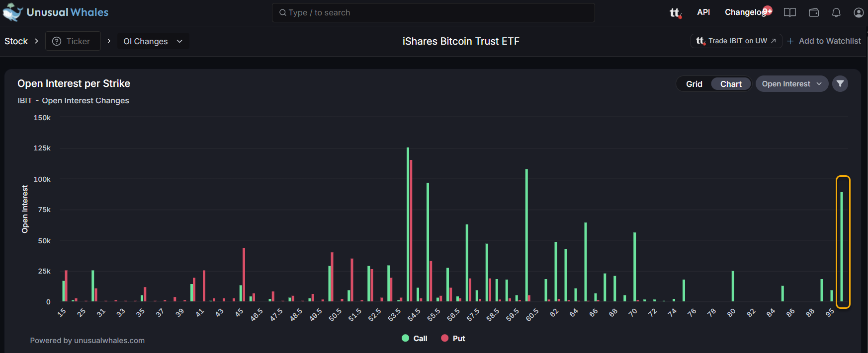Click the chevron before OI Changes
This screenshot has width=868, height=353.
coord(109,41)
